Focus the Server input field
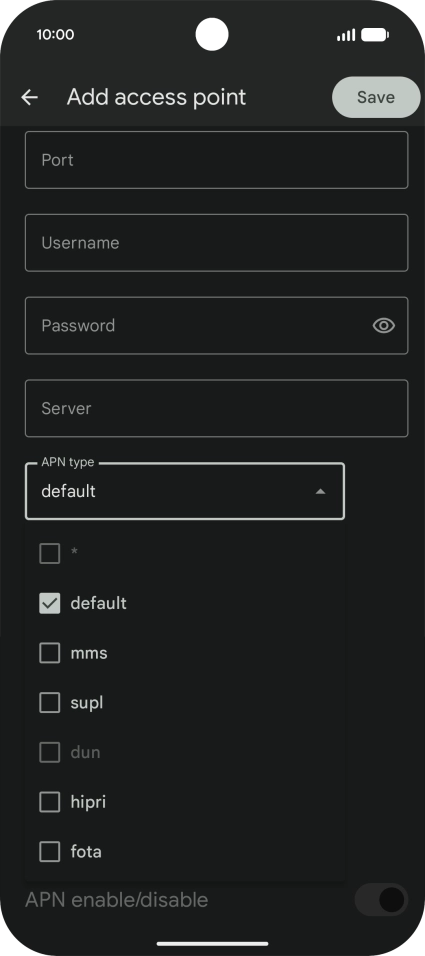The height and width of the screenshot is (956, 425). pyautogui.click(x=216, y=408)
